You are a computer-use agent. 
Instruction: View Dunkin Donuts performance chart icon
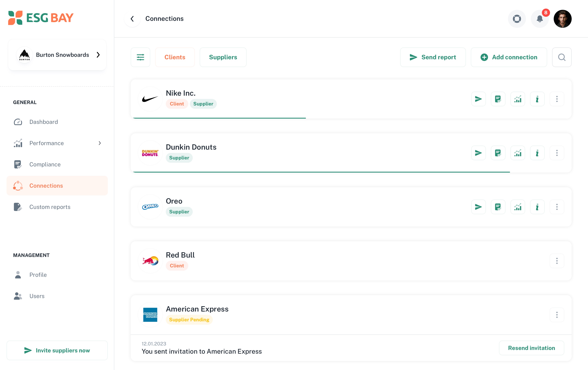click(x=518, y=153)
